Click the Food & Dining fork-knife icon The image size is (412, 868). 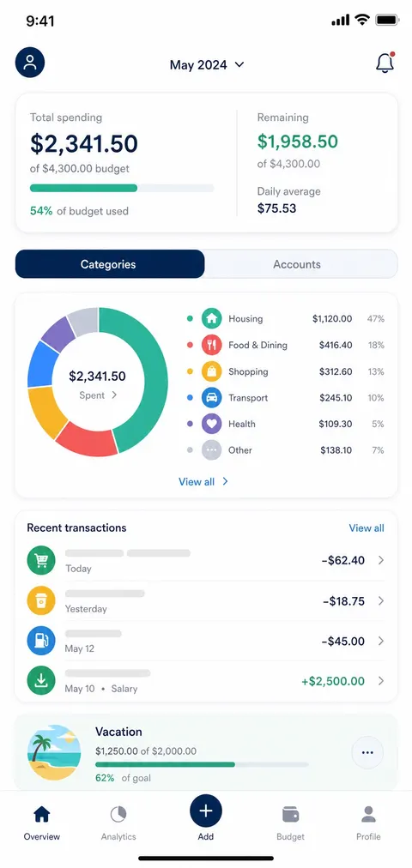tap(211, 345)
